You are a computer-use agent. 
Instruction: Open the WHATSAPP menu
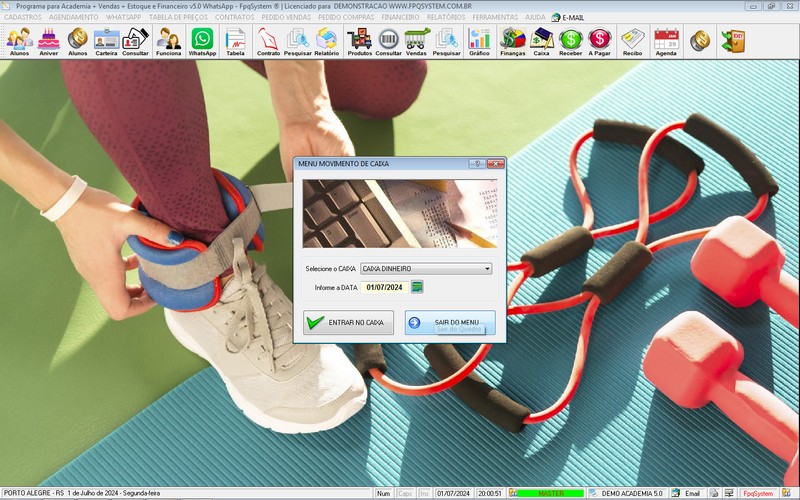tap(123, 17)
